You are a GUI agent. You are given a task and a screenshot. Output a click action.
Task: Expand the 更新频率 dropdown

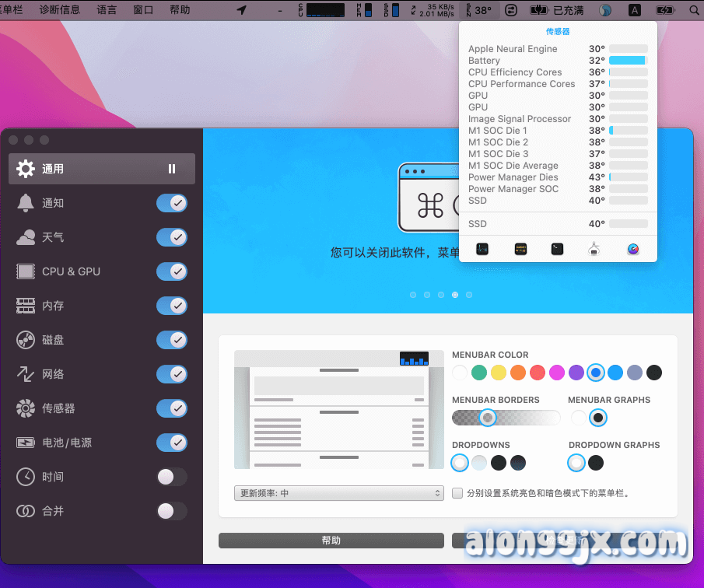pos(338,493)
